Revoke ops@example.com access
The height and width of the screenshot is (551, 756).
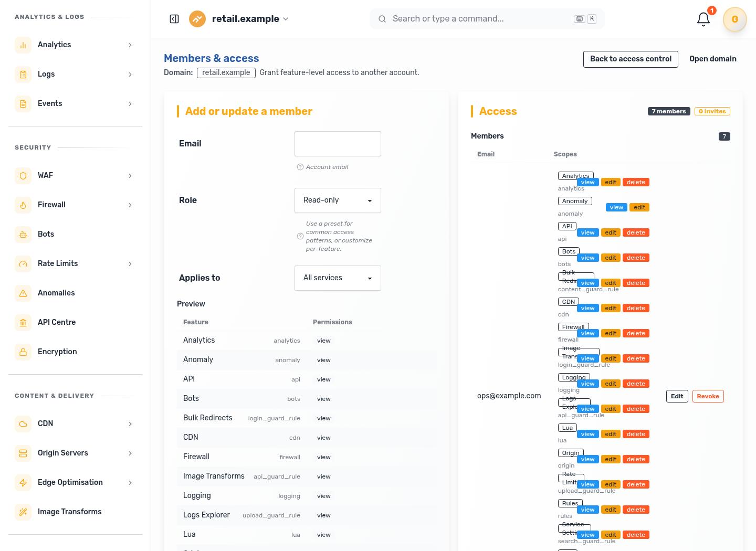708,396
